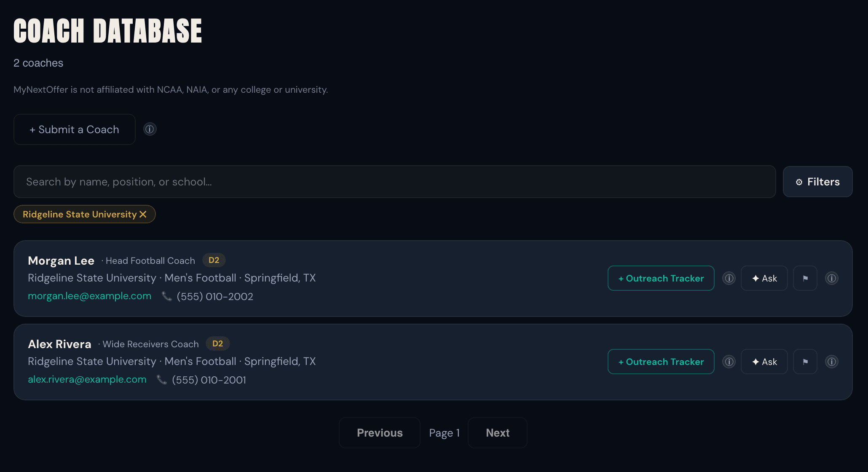The height and width of the screenshot is (472, 868).
Task: Ask AI about Morgan Lee
Action: (764, 278)
